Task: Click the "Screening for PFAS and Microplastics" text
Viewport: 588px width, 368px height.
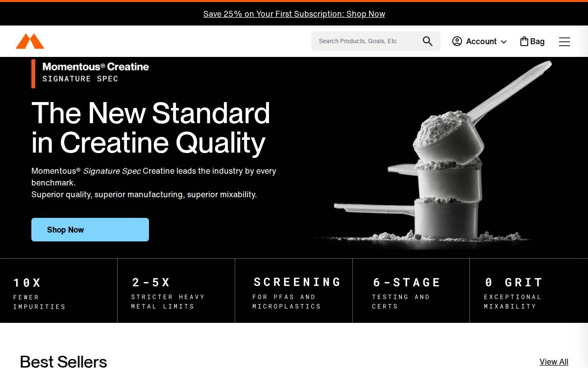Action: point(297,293)
